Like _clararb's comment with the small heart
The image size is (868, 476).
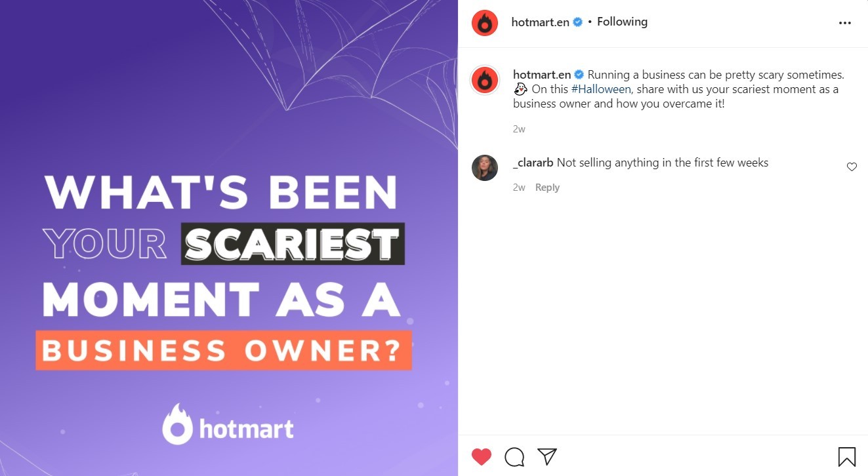[852, 167]
